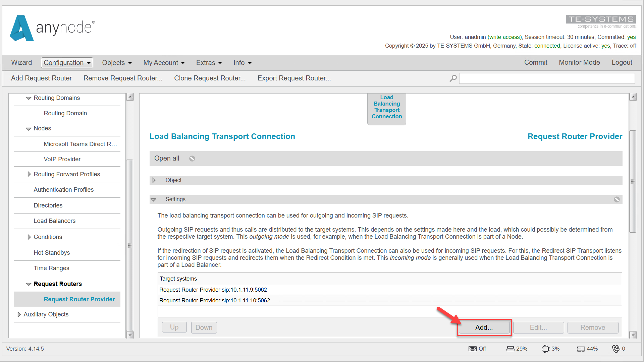Expand Auxiliary Objects in the sidebar
644x362 pixels.
pyautogui.click(x=19, y=314)
